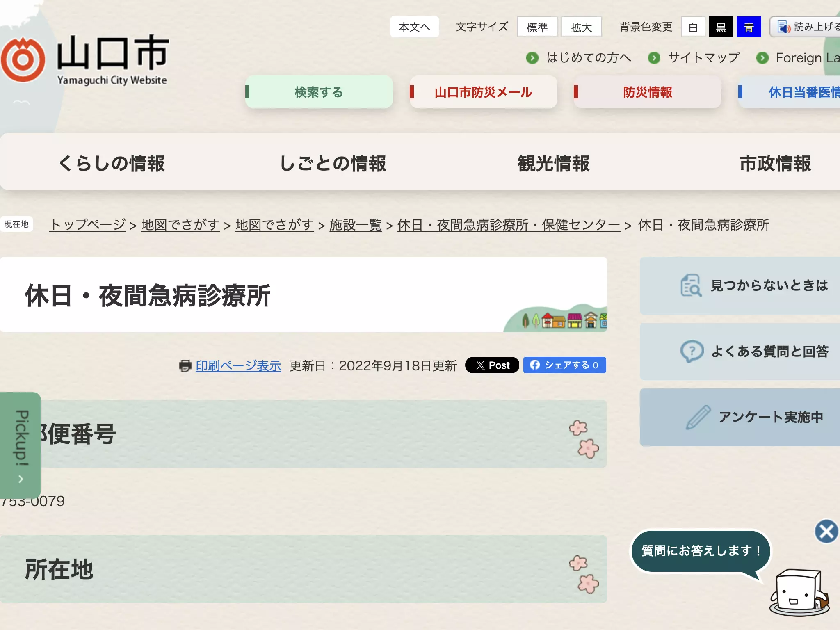
Task: Open the くらしの情報 menu
Action: 111,163
